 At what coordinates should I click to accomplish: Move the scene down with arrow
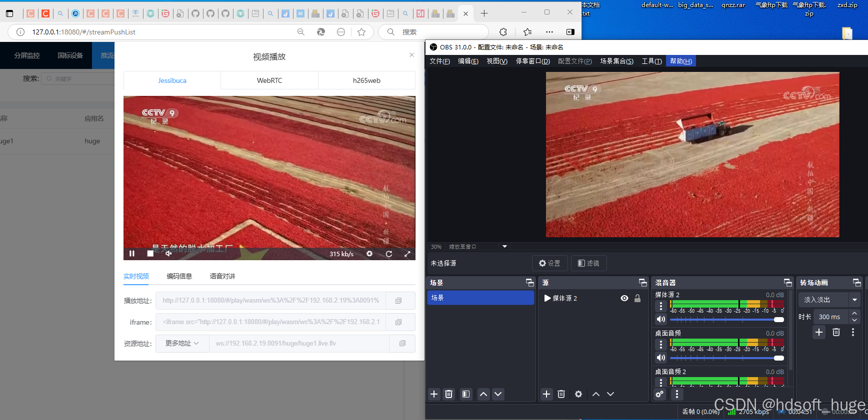click(498, 394)
